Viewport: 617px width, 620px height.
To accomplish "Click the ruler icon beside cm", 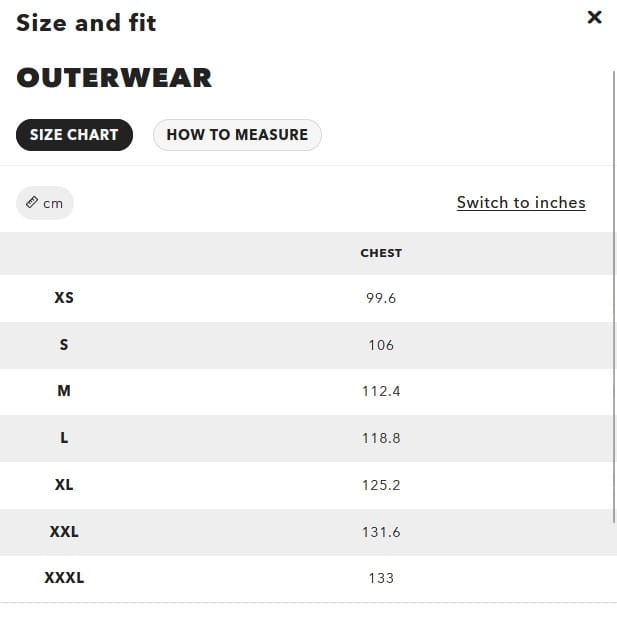I will tap(32, 203).
